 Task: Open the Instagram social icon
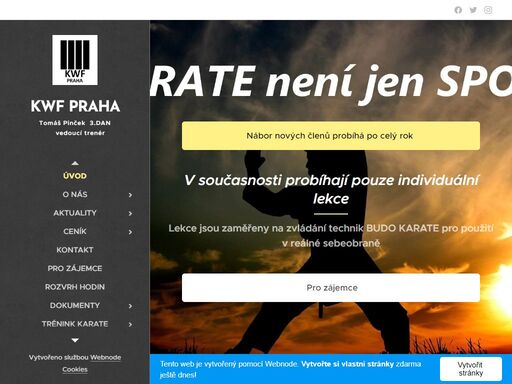(488, 10)
